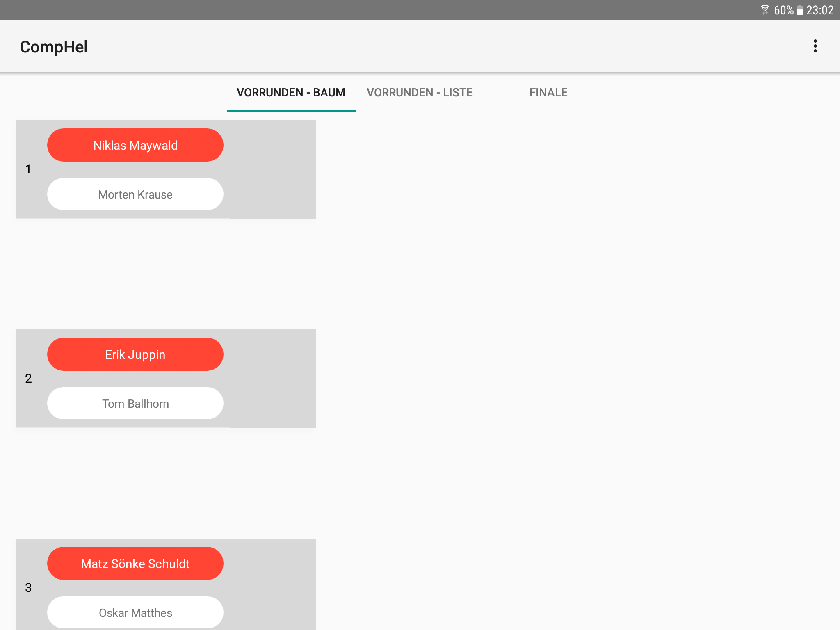
Task: Select Matz Sönke Schuldt in match 3
Action: (x=135, y=564)
